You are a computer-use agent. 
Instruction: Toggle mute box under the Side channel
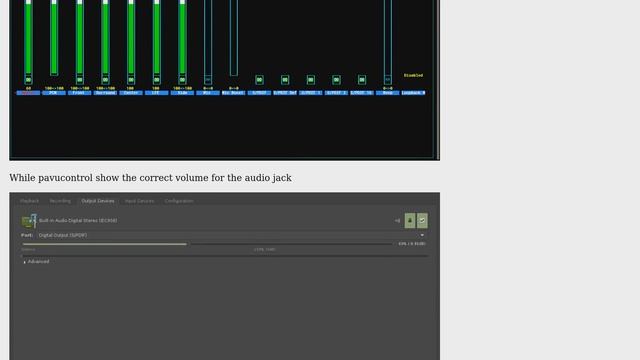[x=182, y=80]
